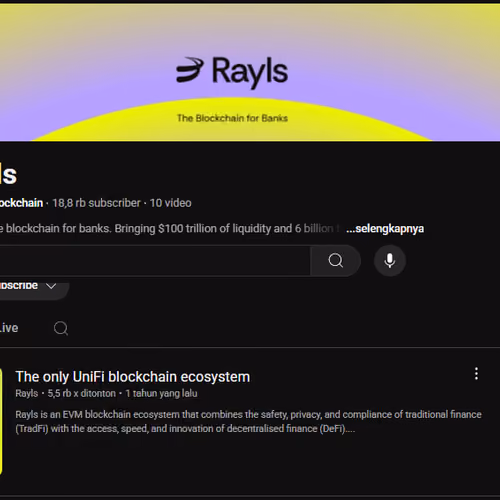Click the search magnifier button
The height and width of the screenshot is (500, 500).
[x=335, y=260]
